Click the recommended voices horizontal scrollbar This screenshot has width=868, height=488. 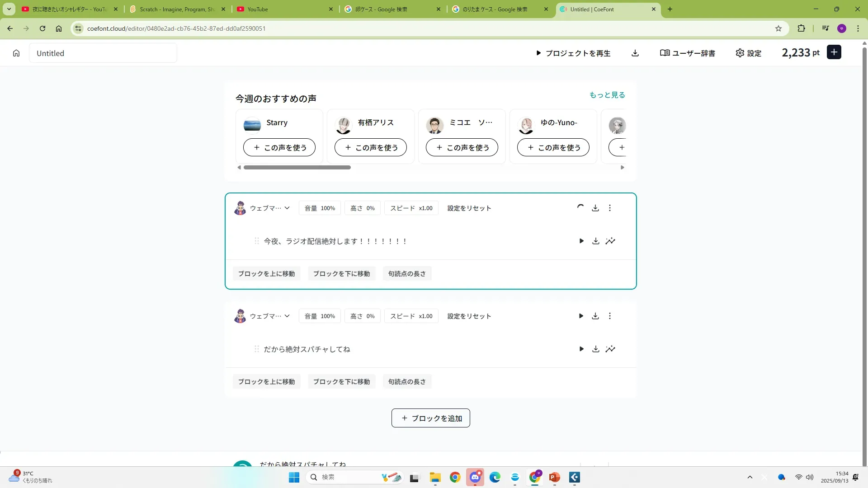click(297, 168)
